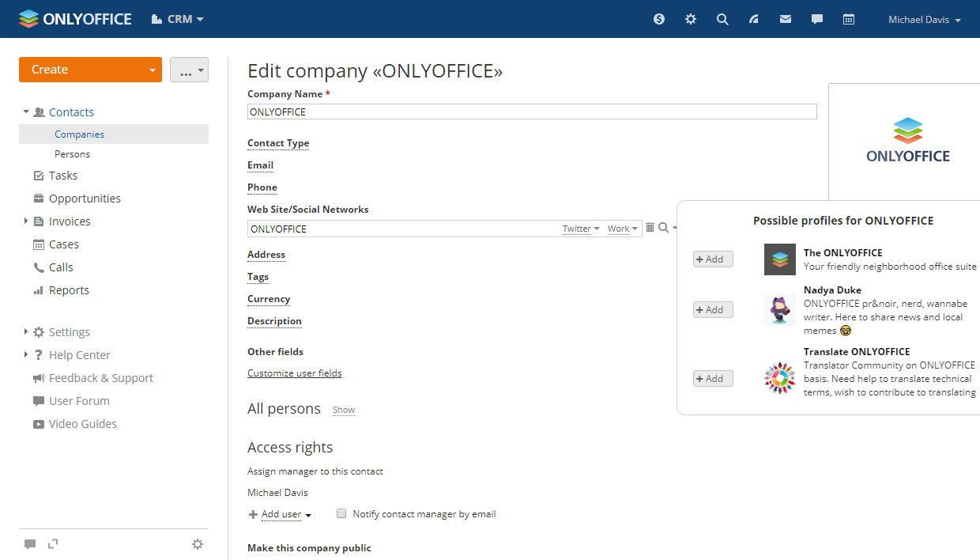This screenshot has width=980, height=560.
Task: Click the Tags field label
Action: tap(258, 277)
